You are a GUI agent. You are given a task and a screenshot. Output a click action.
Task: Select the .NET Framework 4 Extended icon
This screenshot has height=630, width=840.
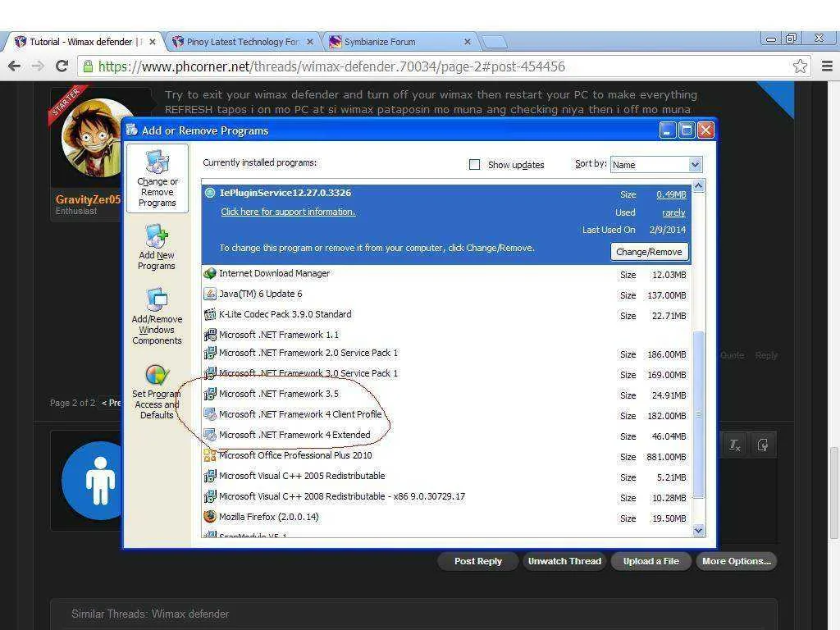pos(210,435)
